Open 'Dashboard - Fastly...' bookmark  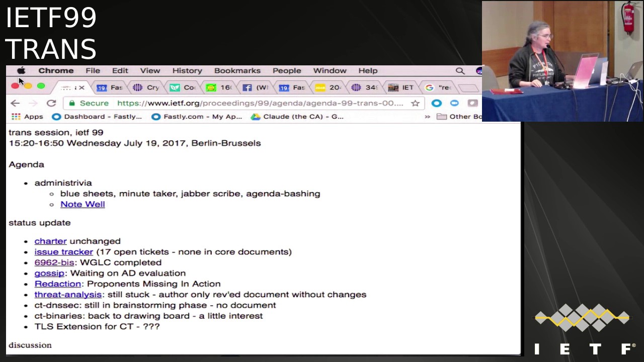[x=97, y=117]
